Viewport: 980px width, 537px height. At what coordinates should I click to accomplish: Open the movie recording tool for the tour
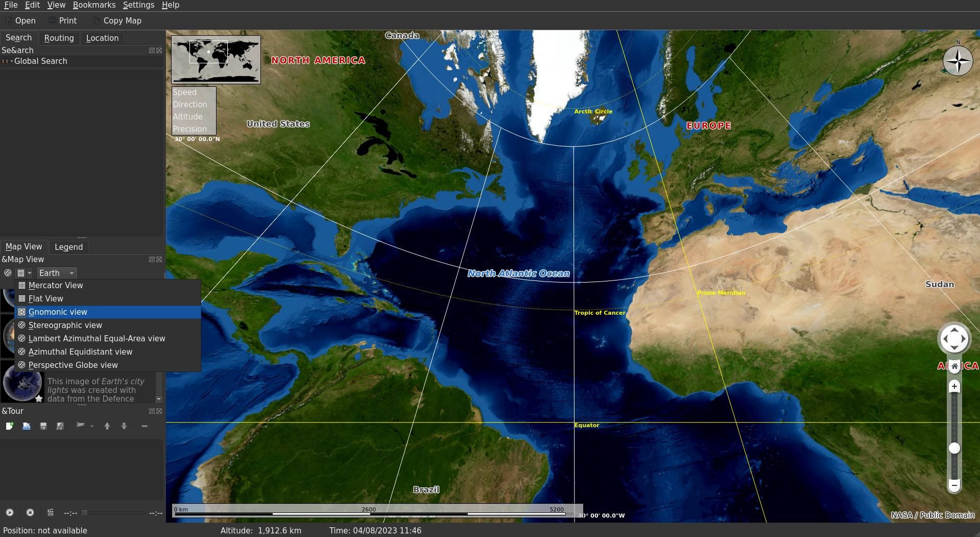(50, 512)
